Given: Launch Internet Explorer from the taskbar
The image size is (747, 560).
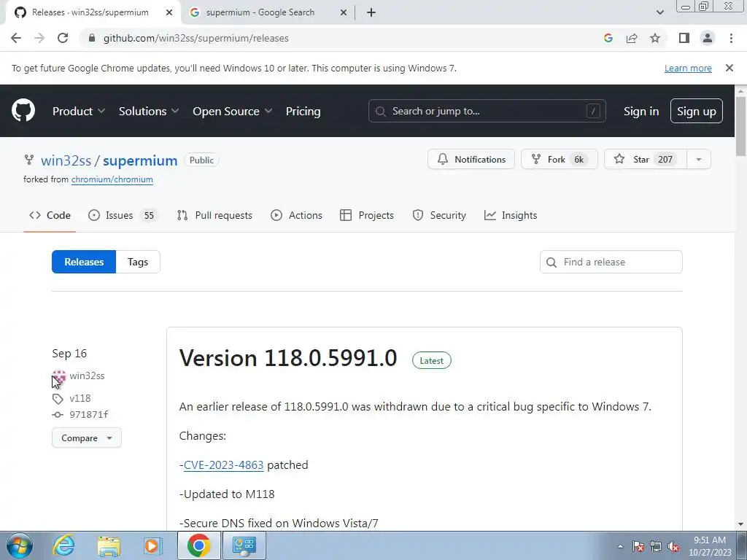Looking at the screenshot, I should click(63, 545).
